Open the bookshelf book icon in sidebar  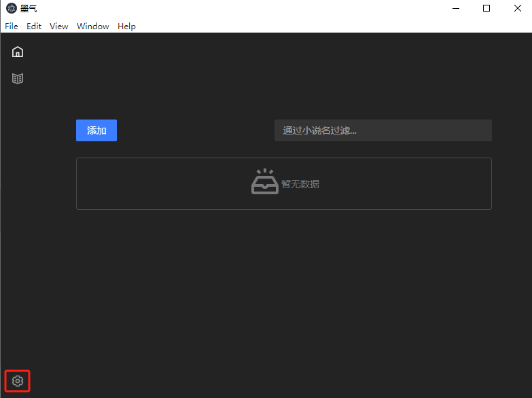18,79
